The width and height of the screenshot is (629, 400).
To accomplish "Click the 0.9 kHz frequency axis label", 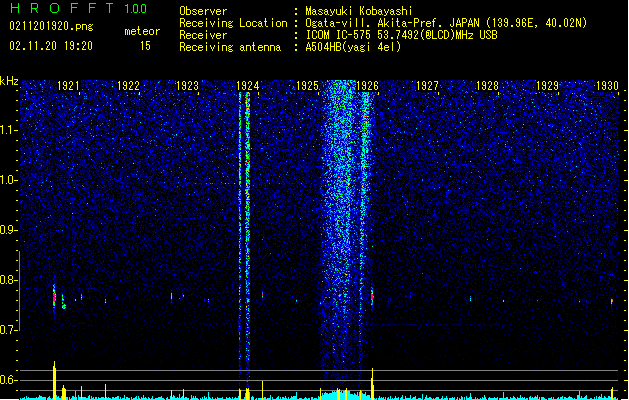I will [x=8, y=230].
